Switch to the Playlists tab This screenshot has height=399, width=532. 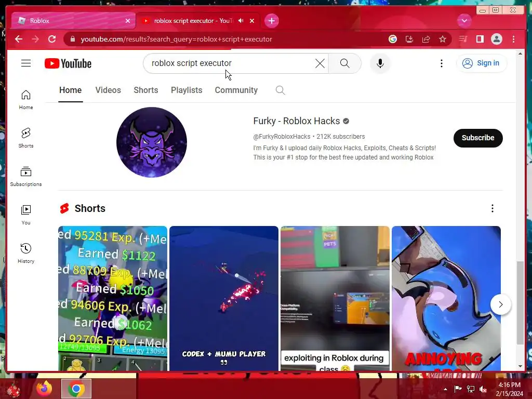[x=187, y=90]
